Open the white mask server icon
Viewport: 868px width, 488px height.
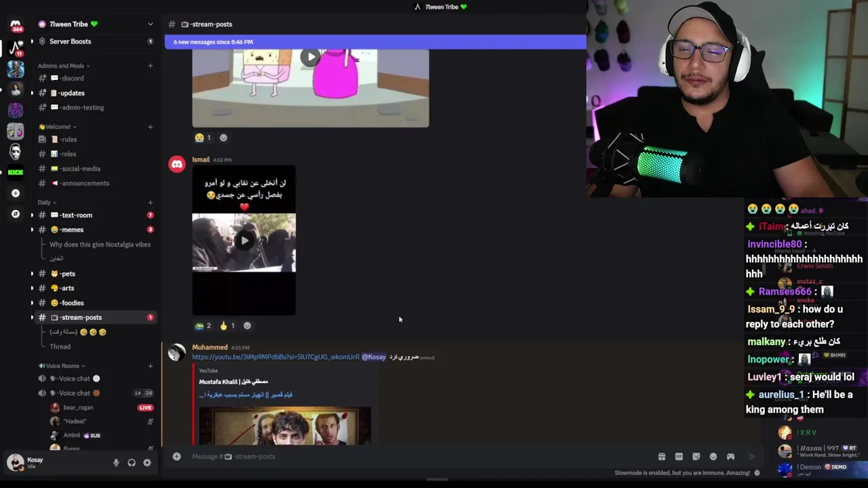(16, 151)
